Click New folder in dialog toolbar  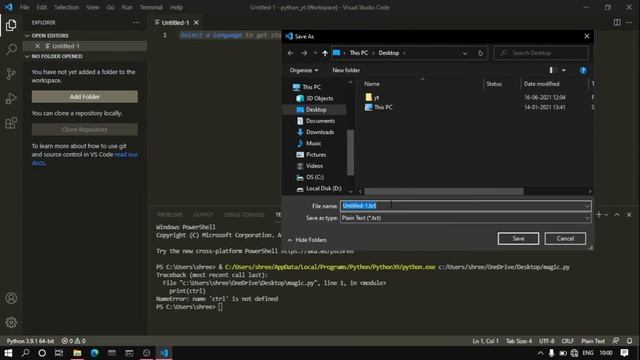coord(346,70)
